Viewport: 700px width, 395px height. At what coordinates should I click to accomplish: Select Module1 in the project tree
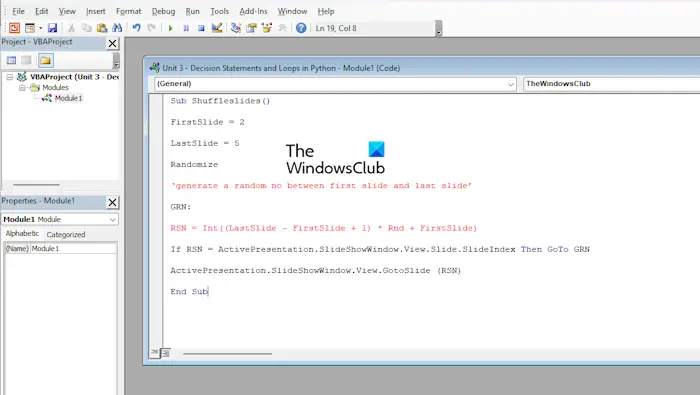pyautogui.click(x=68, y=98)
